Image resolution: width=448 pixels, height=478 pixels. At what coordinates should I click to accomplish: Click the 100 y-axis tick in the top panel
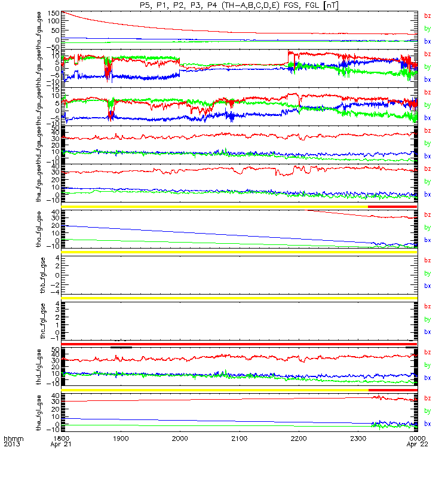(x=54, y=21)
